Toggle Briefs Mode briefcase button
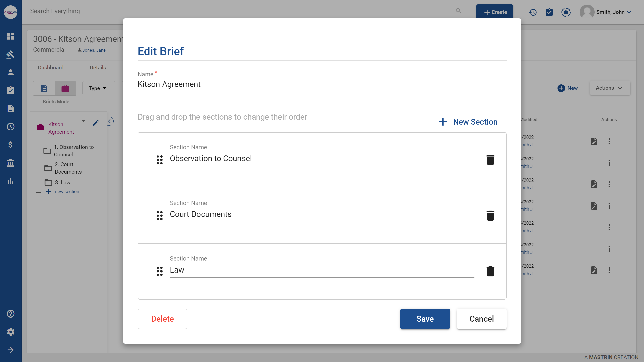Screen dimensions: 644x362 click(65, 88)
